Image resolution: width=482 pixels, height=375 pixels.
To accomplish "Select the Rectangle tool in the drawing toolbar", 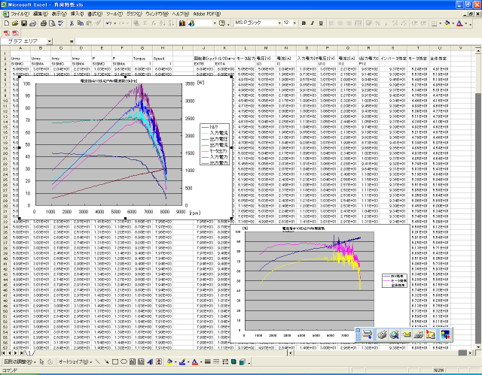I will click(115, 362).
